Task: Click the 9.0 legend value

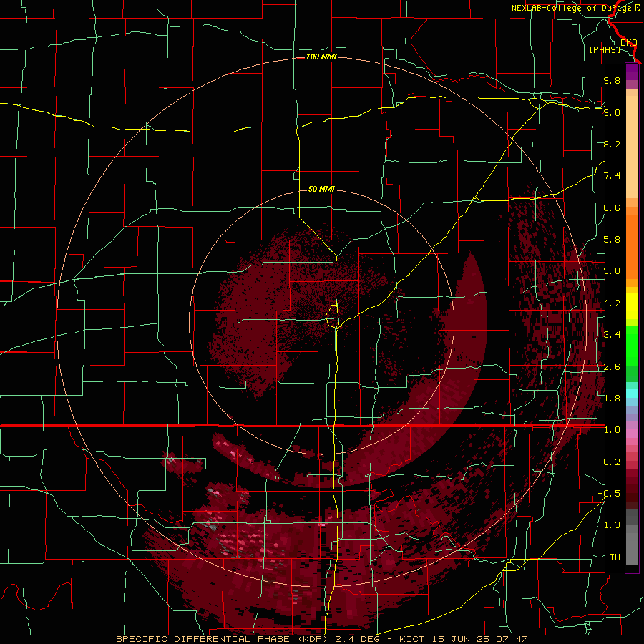Action: pos(612,112)
